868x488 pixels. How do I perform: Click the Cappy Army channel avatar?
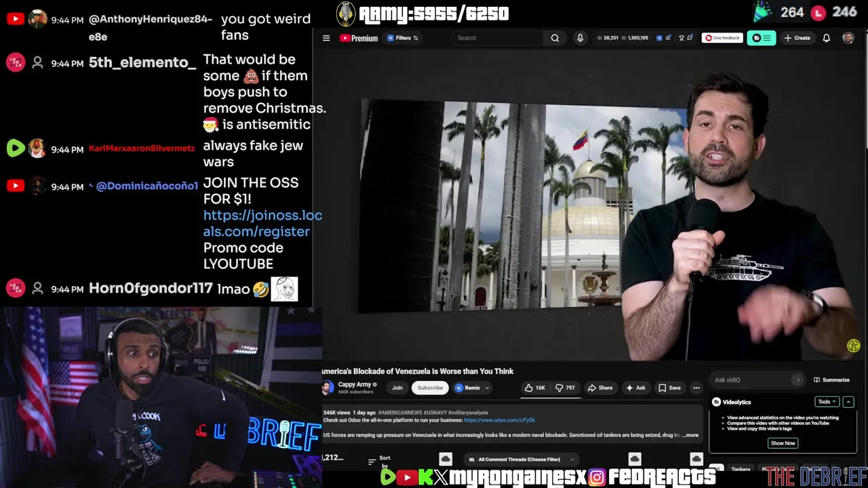tap(328, 387)
